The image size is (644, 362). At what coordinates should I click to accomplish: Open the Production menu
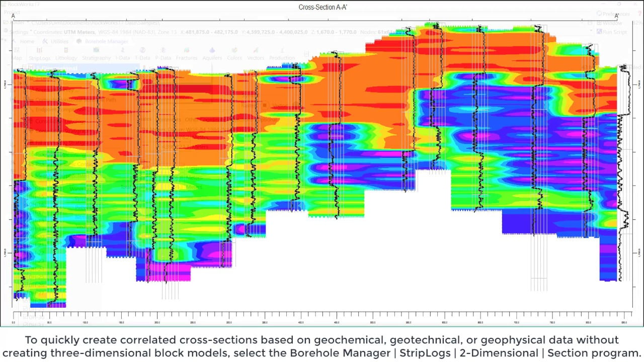coord(282,54)
